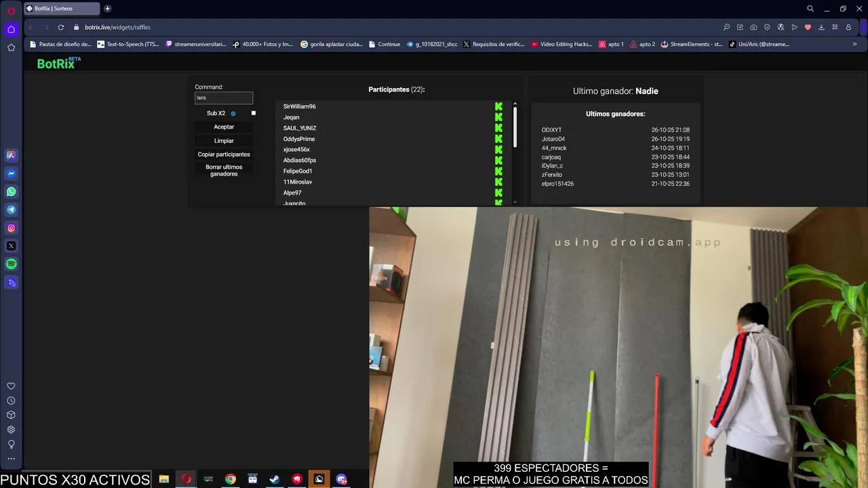Screen dimensions: 868x488
Task: Click the Limpiar button
Action: click(224, 141)
